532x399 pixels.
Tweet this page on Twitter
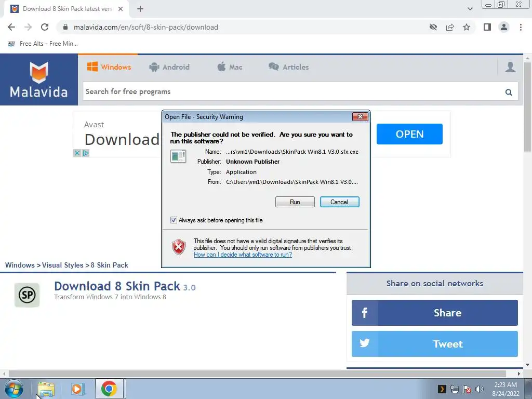435,344
